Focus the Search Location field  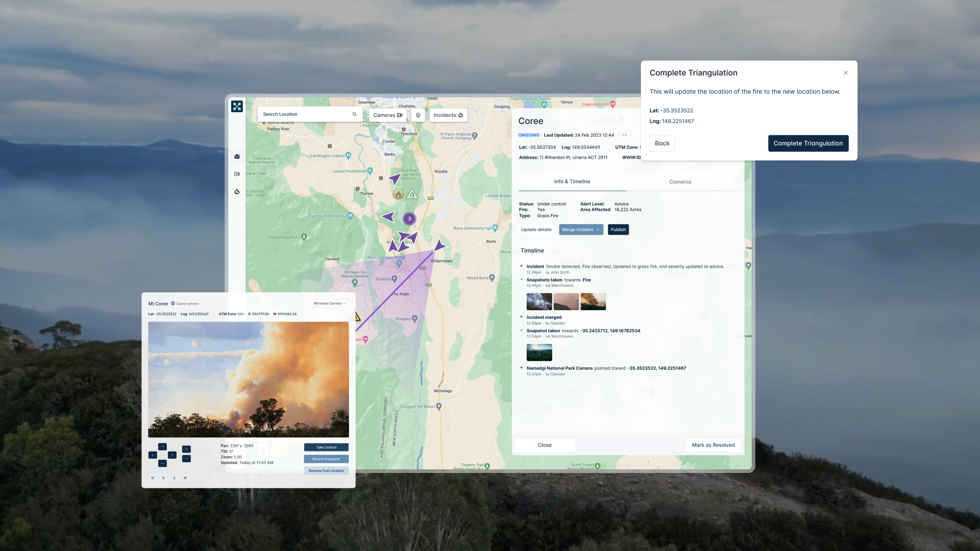click(310, 114)
